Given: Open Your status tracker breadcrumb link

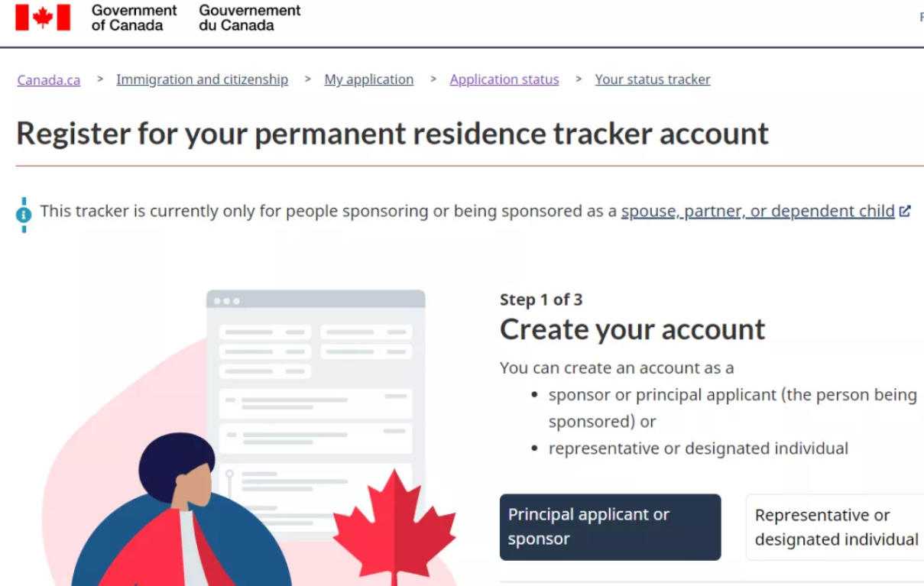Looking at the screenshot, I should point(653,79).
